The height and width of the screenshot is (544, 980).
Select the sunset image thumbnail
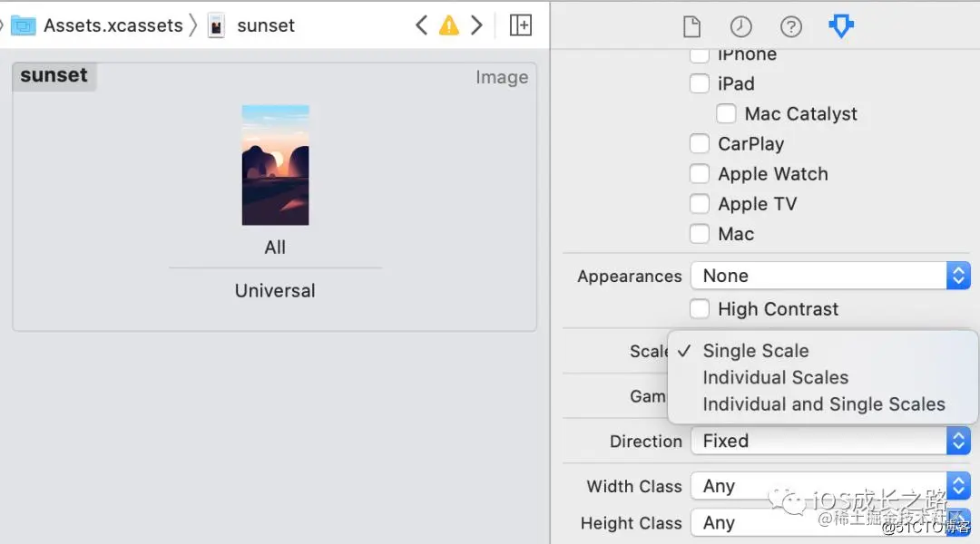[275, 165]
